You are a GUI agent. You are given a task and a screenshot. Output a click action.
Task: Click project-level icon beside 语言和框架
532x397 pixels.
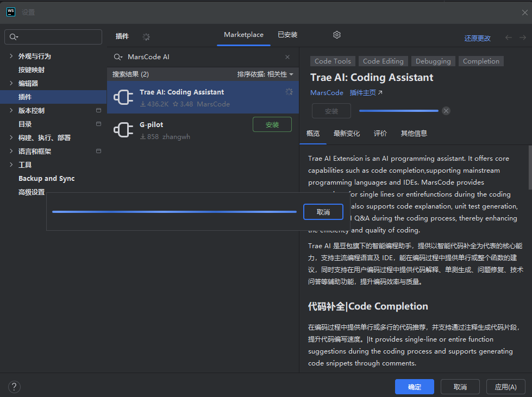click(98, 151)
